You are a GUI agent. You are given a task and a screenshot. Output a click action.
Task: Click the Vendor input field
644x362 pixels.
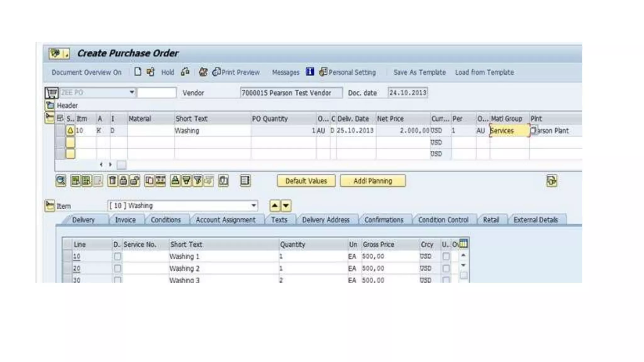coord(291,93)
